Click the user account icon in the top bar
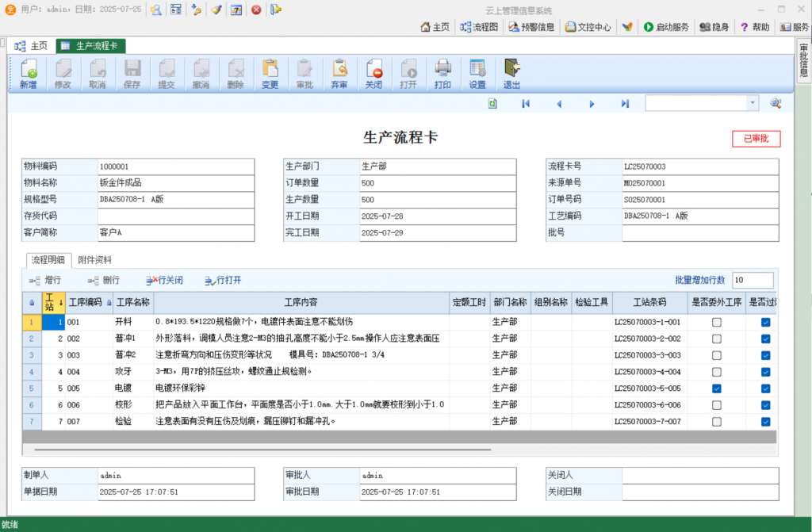Viewport: 812px width, 532px height. 156,10
